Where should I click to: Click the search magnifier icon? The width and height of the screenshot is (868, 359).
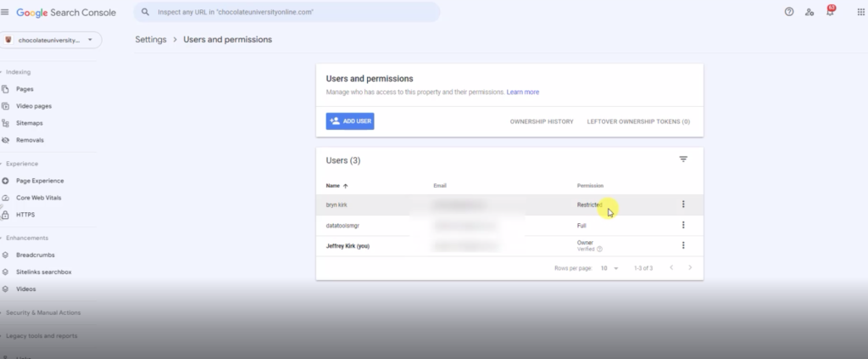pos(145,12)
